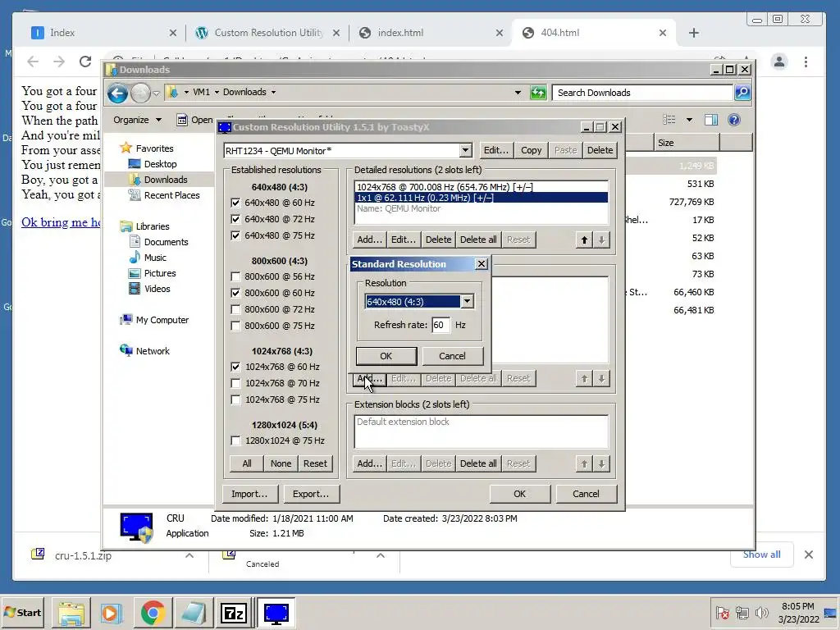Viewport: 840px width, 630px height.
Task: Click the Search Downloads magnifier icon
Action: tap(742, 93)
